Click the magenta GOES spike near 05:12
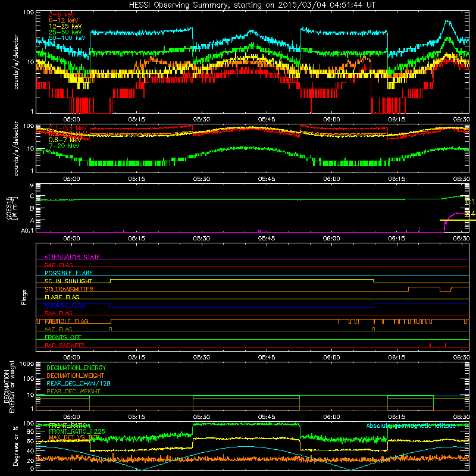 click(x=124, y=231)
